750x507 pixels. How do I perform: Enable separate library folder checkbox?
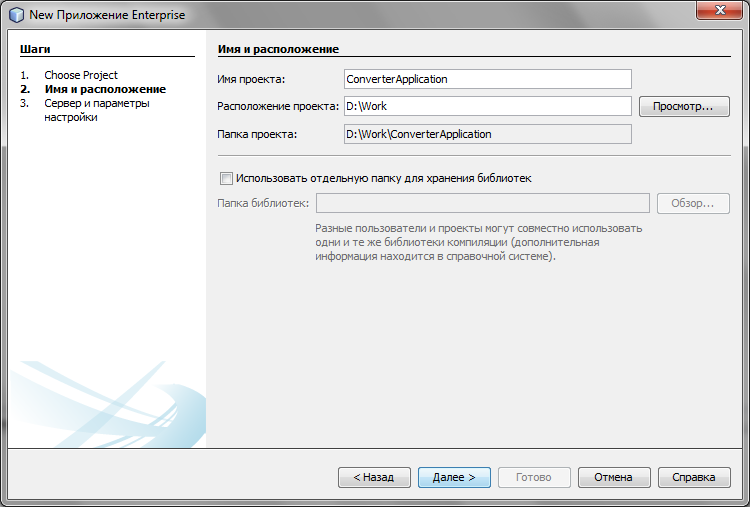tap(226, 178)
